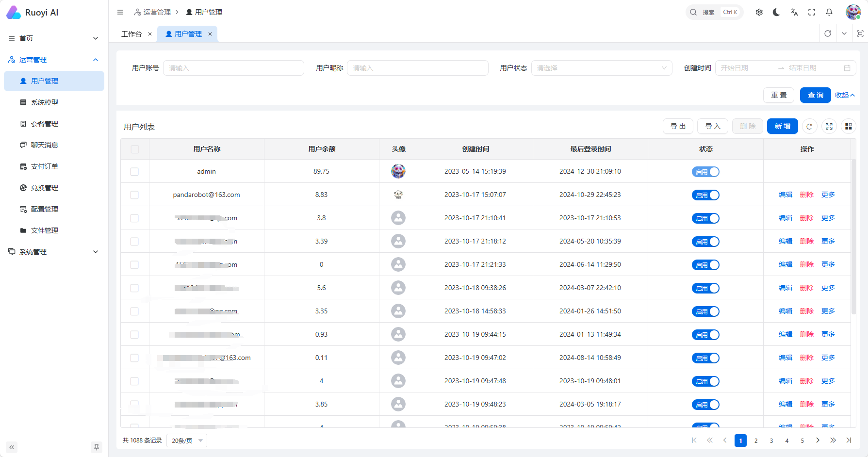Open the settings gear in top bar
The image size is (868, 457).
pyautogui.click(x=759, y=12)
